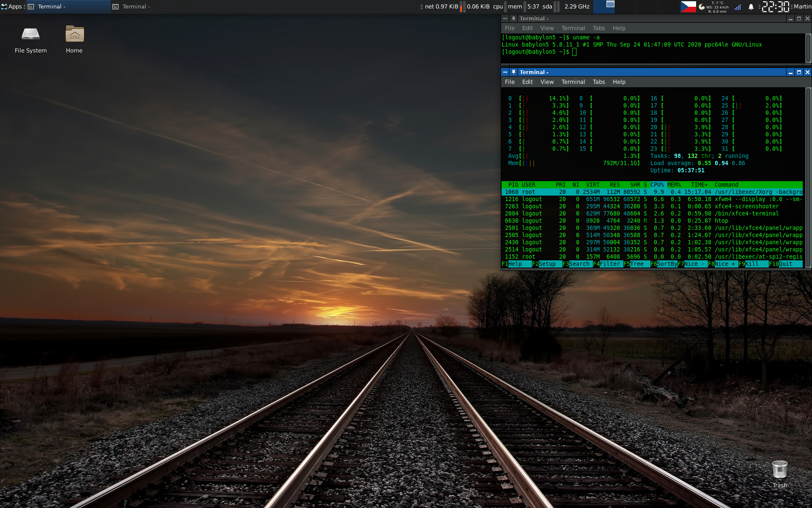Select the xfwm4 process row in htop
This screenshot has height=508, width=812.
(x=651, y=199)
